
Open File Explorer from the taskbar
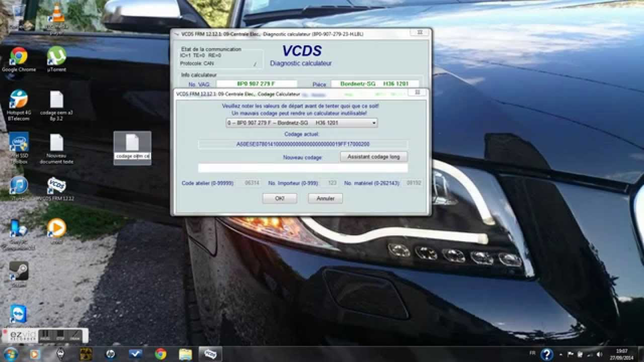186,354
